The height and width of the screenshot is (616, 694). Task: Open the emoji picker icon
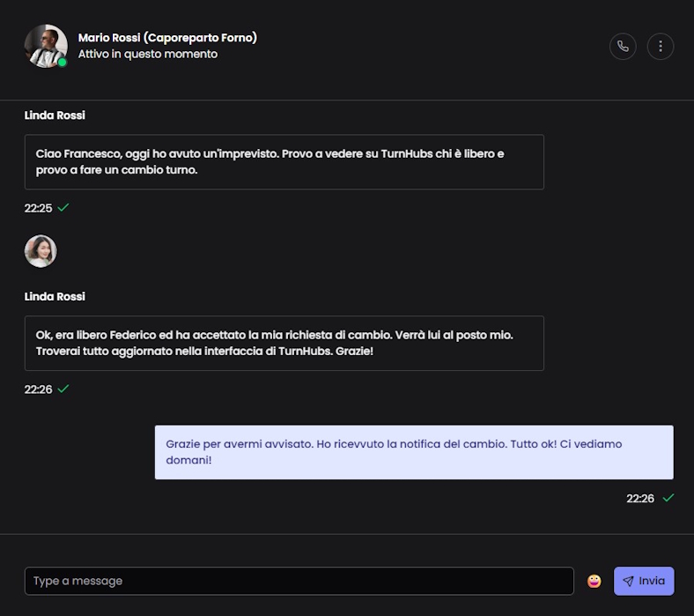click(594, 581)
